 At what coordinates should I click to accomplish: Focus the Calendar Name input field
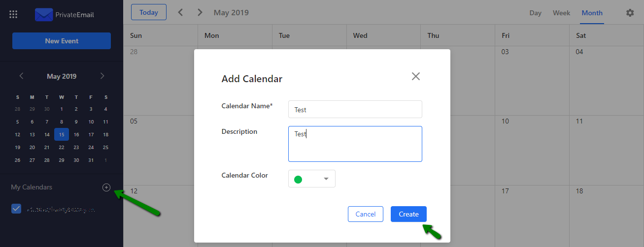(x=355, y=109)
